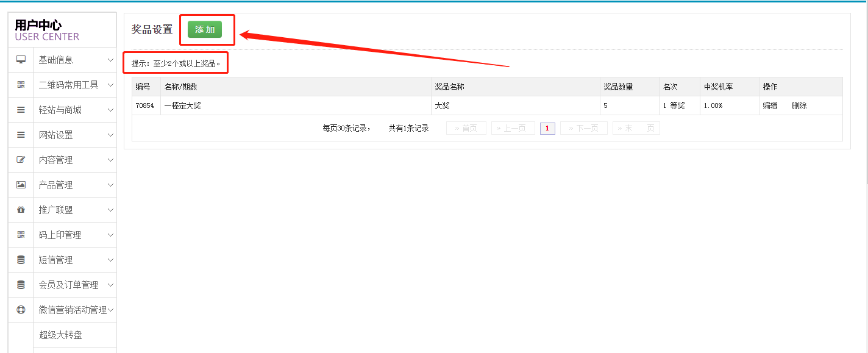Image resolution: width=868 pixels, height=353 pixels.
Task: Open the 超级大转盘 submenu item
Action: point(60,335)
